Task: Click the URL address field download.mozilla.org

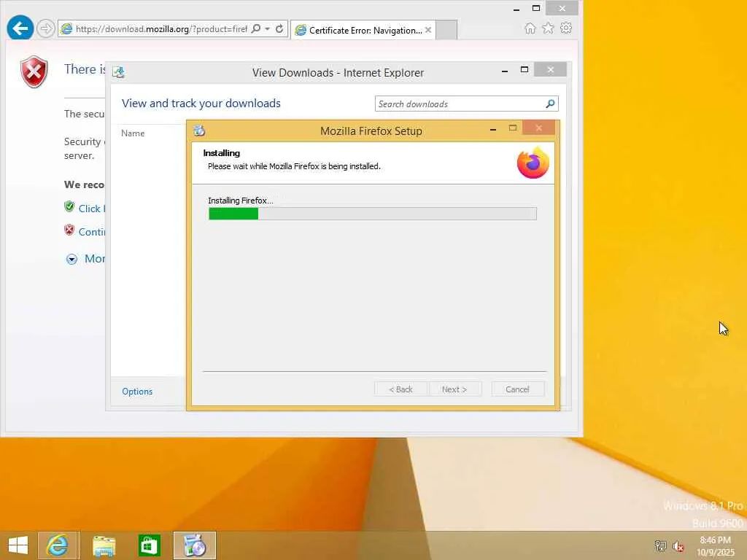Action: pyautogui.click(x=161, y=29)
